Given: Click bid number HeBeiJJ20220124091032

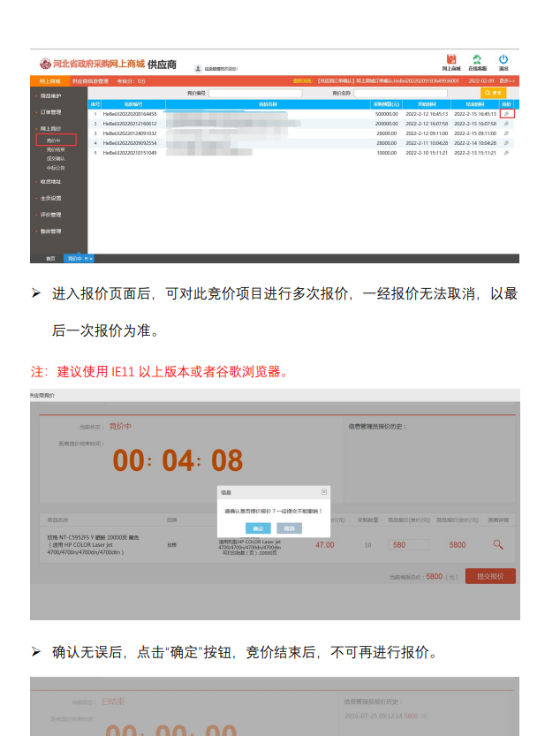Looking at the screenshot, I should (x=130, y=133).
